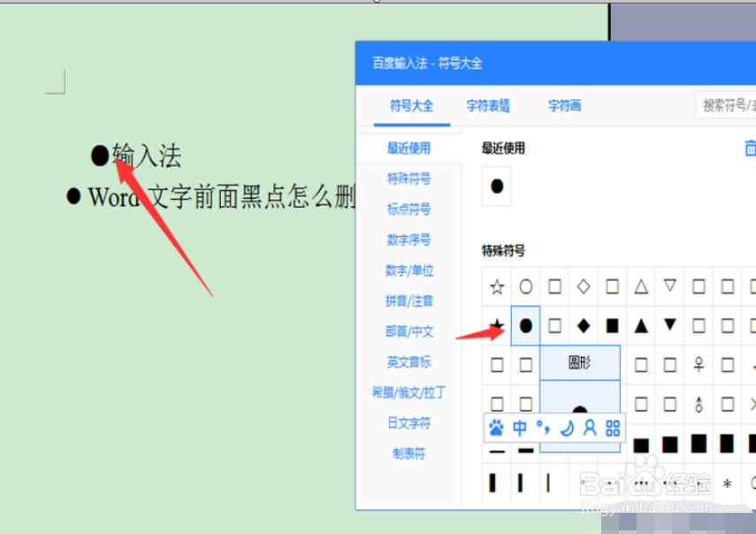The height and width of the screenshot is (534, 756).
Task: Insert the hollow diamond symbol
Action: [x=584, y=286]
